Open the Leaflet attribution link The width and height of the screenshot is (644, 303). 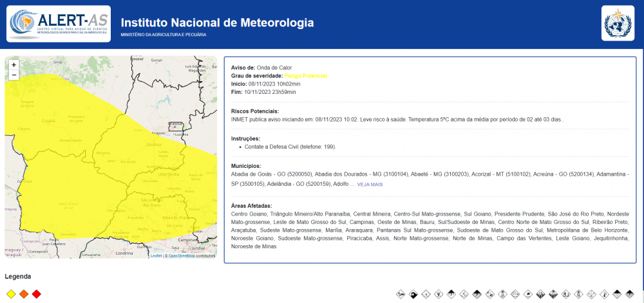(156, 256)
